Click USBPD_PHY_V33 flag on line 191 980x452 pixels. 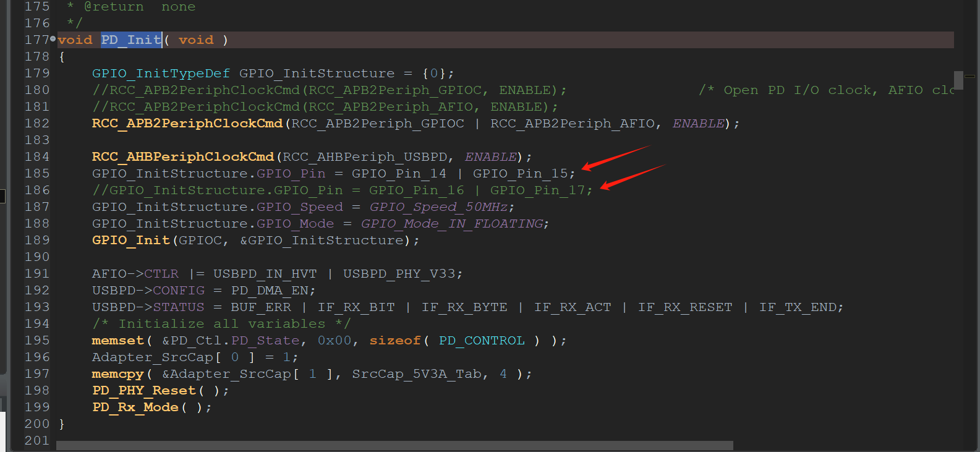coord(399,274)
